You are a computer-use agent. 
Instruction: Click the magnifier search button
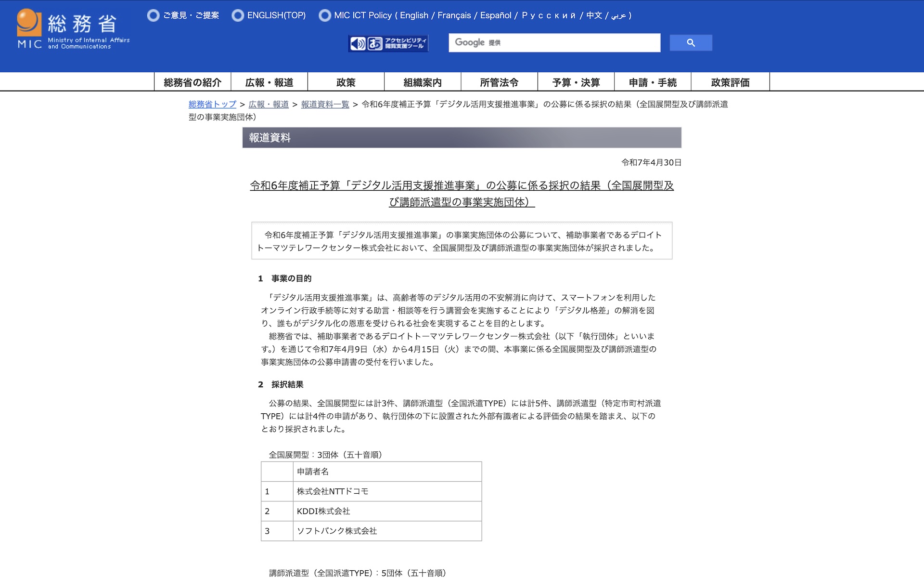[x=691, y=43]
